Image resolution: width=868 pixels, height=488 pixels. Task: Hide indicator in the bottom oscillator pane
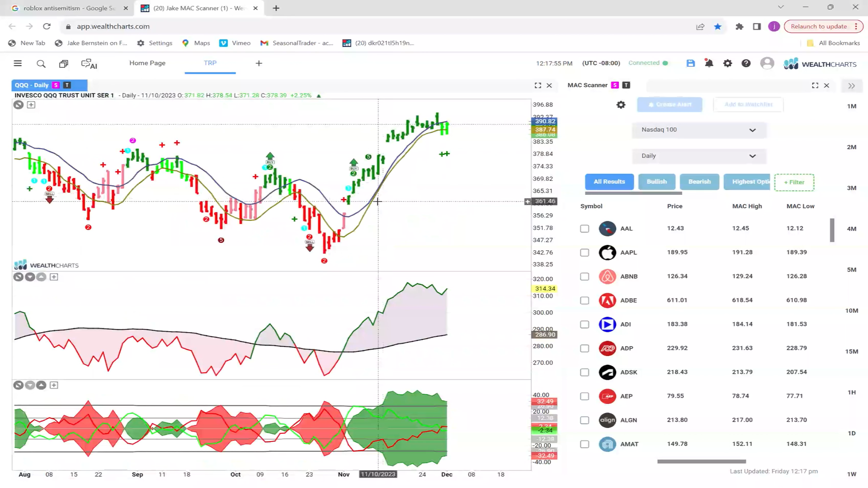[18, 385]
